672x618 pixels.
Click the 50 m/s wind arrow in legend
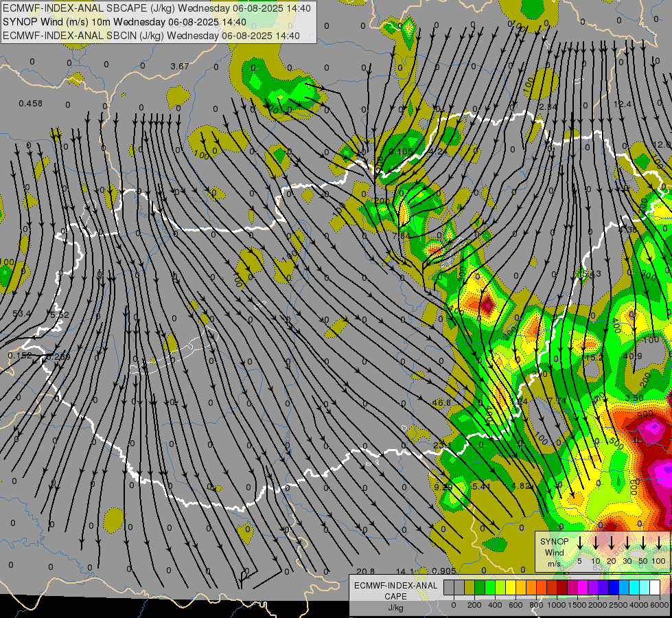click(643, 542)
